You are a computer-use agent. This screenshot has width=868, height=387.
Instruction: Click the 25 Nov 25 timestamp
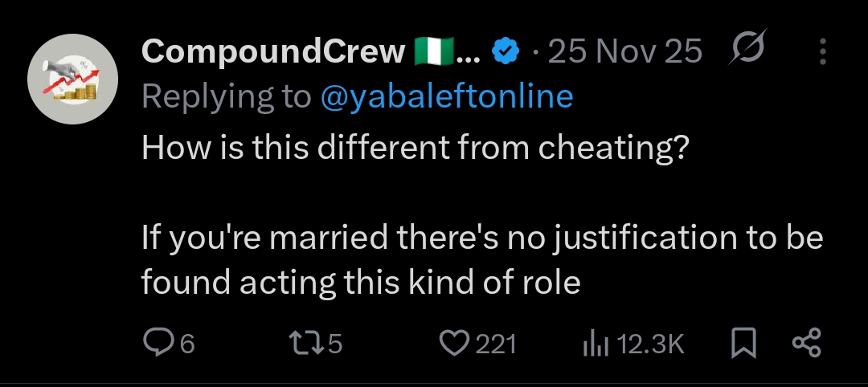(x=625, y=52)
